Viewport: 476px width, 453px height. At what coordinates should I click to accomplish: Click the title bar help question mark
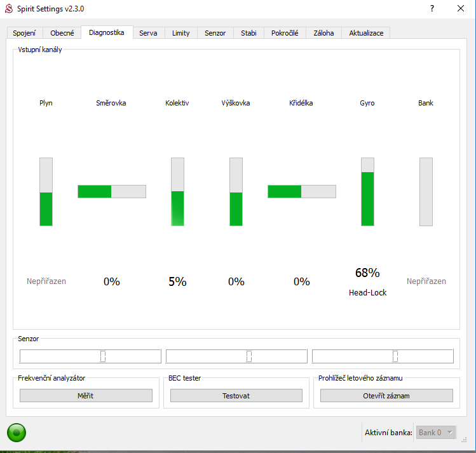(432, 9)
